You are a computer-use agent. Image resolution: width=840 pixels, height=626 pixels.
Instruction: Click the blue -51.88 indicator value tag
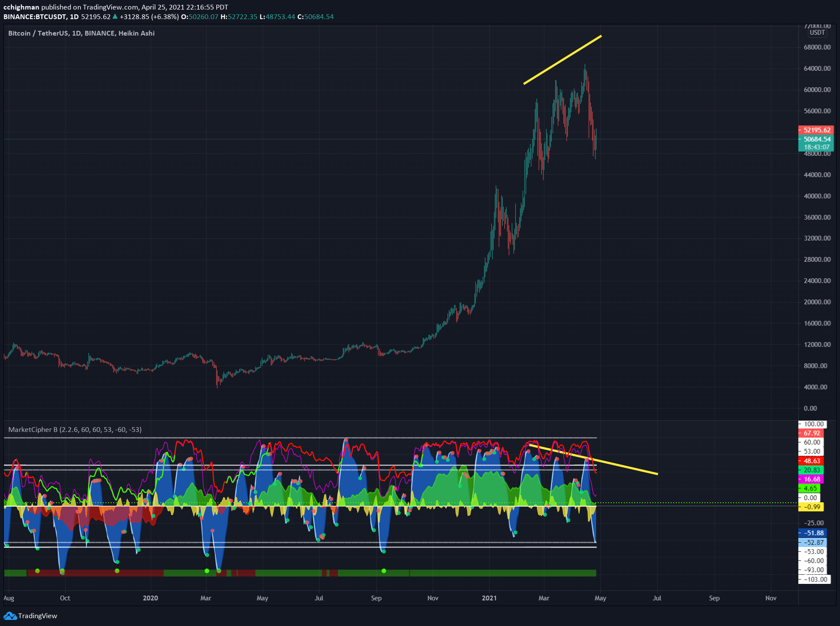pyautogui.click(x=813, y=533)
